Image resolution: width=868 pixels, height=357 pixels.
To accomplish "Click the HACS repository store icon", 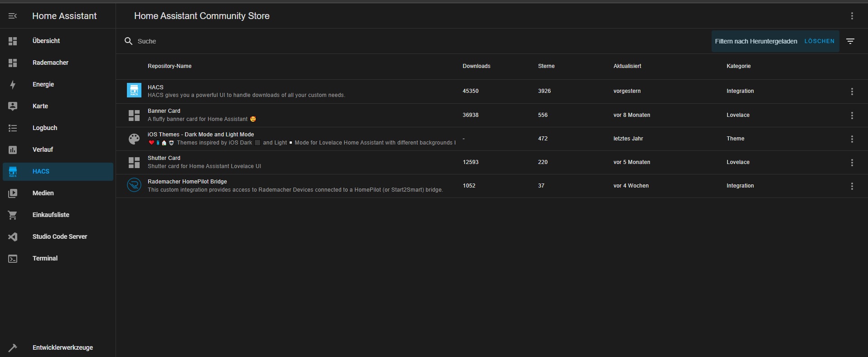I will coord(134,91).
